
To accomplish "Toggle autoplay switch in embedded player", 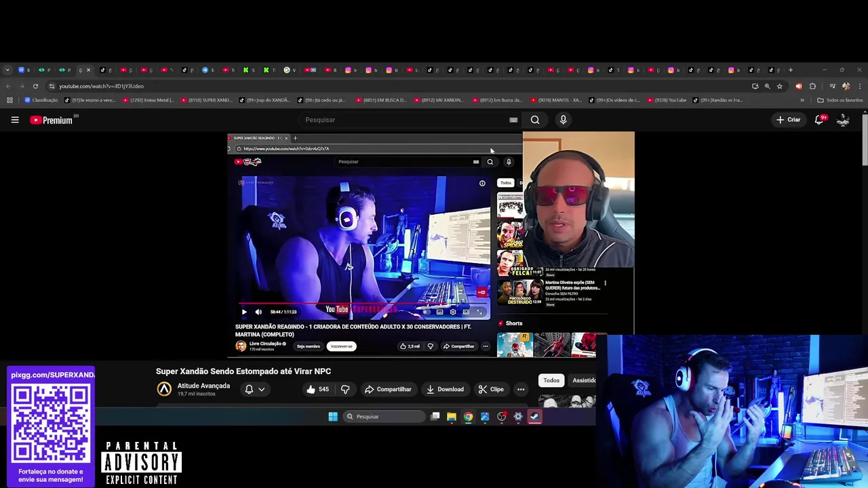I will pyautogui.click(x=427, y=312).
